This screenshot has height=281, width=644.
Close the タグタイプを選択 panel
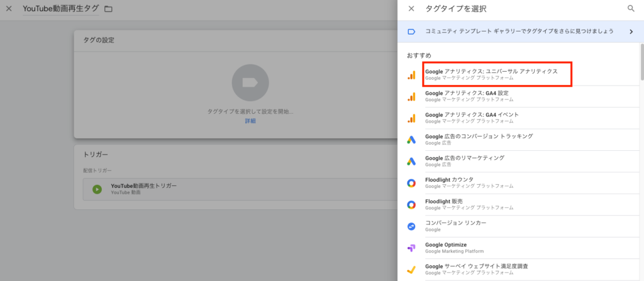(411, 9)
